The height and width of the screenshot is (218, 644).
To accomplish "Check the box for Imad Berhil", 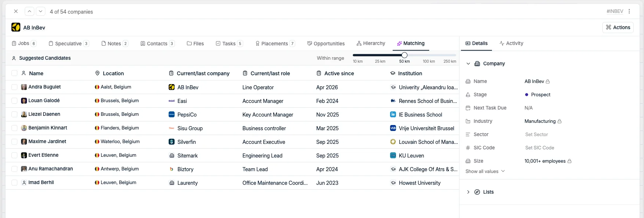I will point(14,183).
